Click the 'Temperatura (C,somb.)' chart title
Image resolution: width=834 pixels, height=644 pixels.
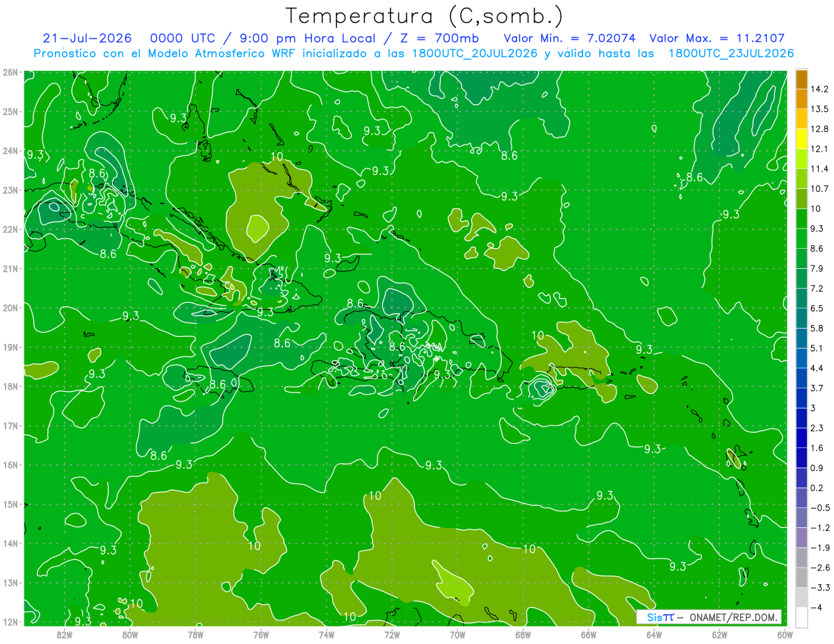click(x=425, y=16)
